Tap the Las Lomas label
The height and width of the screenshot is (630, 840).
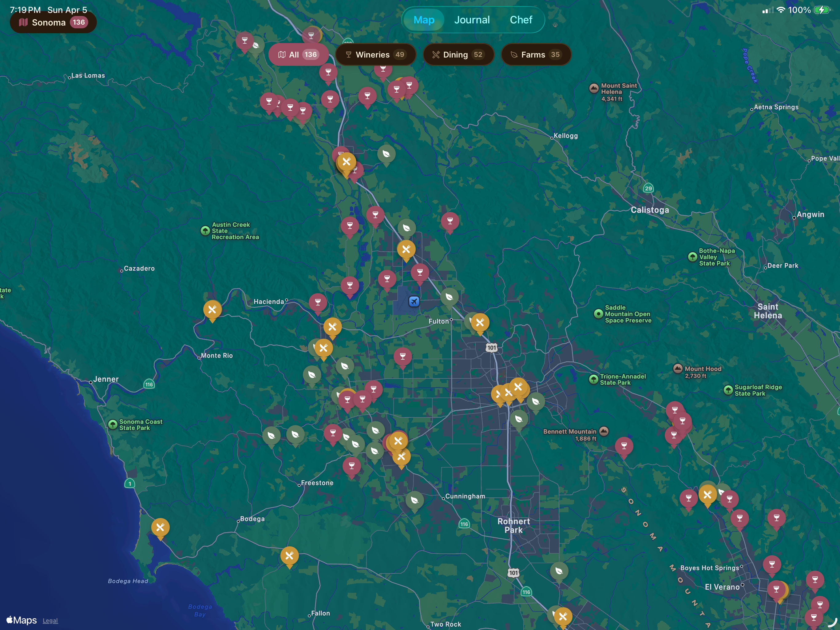[88, 76]
